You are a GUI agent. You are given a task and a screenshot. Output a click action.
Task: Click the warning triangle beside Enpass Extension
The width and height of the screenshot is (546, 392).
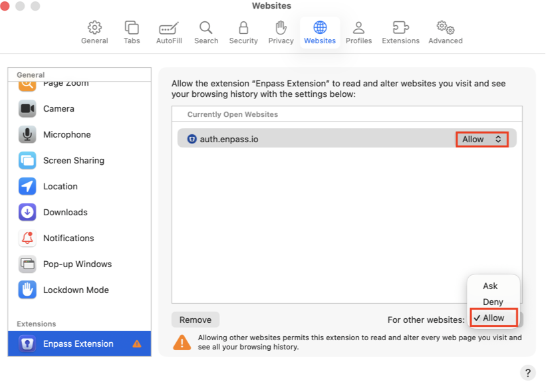(x=137, y=343)
